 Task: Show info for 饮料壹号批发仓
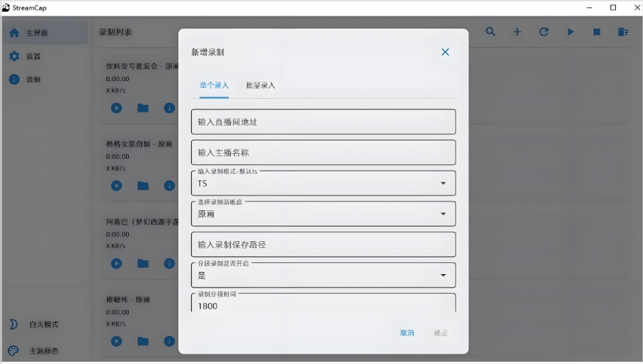pos(169,108)
